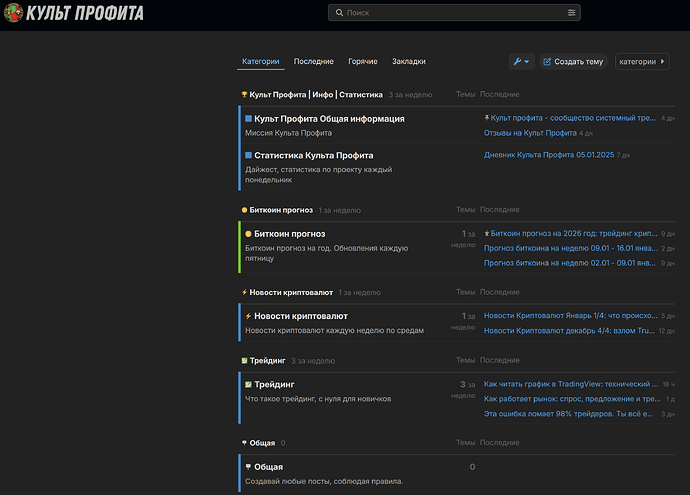Click the magnifier icon in search field
690x495 pixels.
click(x=338, y=13)
